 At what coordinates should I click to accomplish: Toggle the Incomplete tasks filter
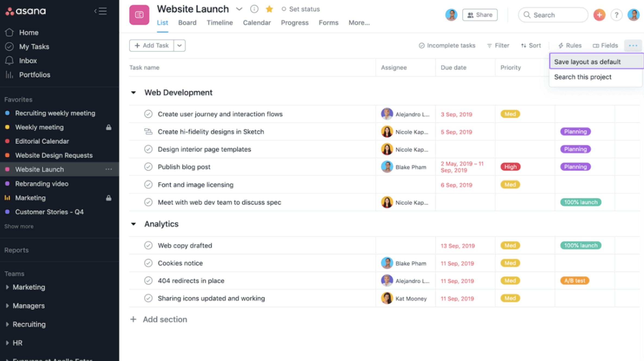[447, 45]
